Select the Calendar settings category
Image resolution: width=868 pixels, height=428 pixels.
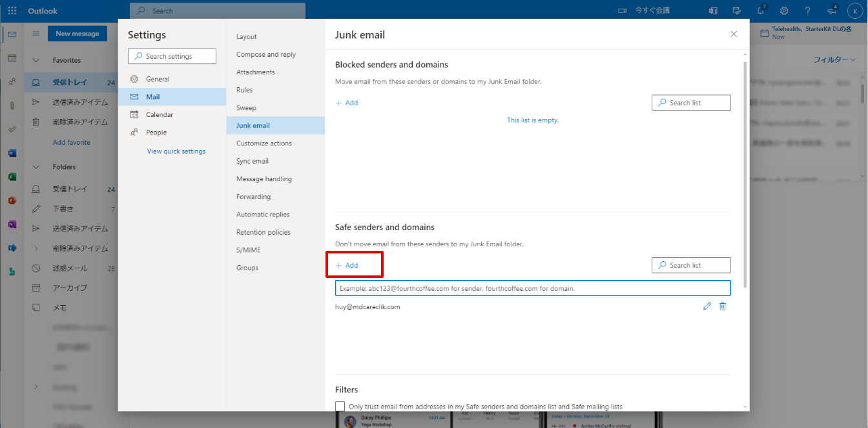[172, 114]
